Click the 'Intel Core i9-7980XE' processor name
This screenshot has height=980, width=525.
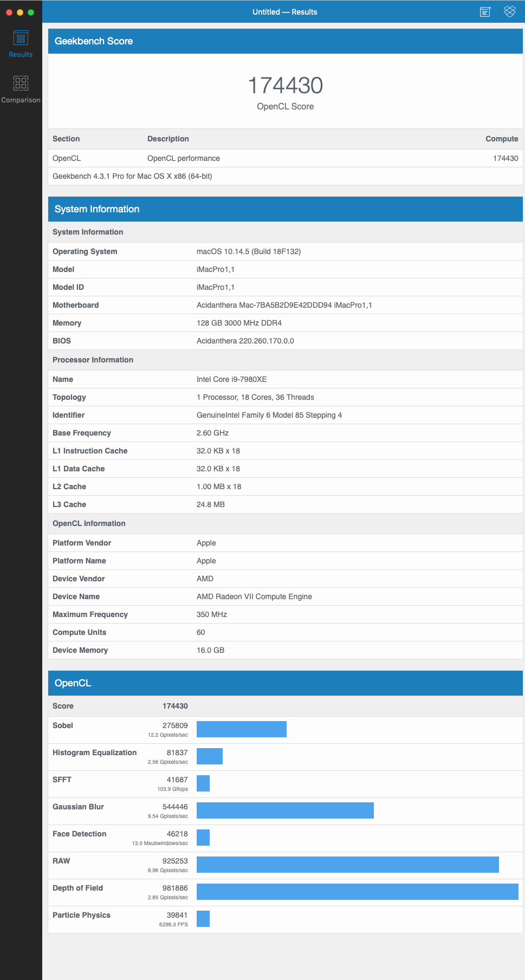point(232,379)
